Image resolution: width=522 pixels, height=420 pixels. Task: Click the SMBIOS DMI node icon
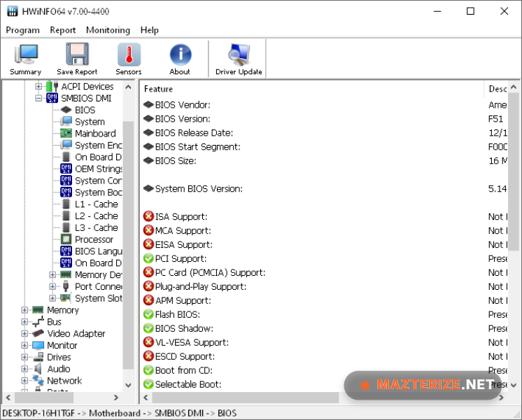[x=52, y=98]
